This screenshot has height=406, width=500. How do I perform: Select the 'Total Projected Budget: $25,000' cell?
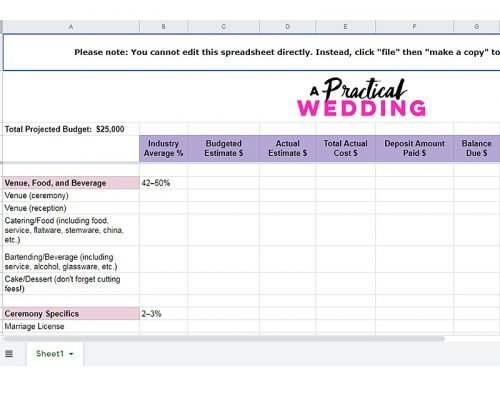pyautogui.click(x=71, y=129)
